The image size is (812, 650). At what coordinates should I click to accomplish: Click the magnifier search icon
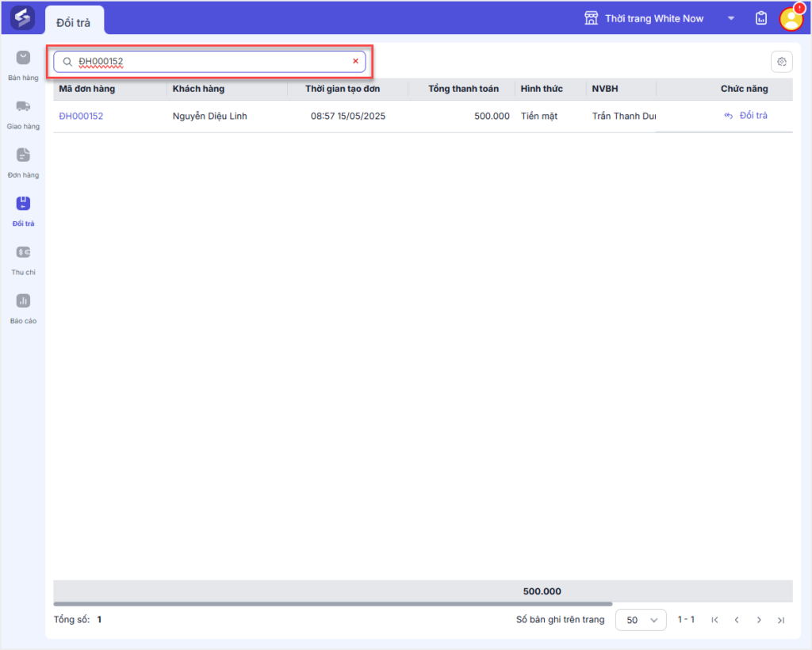pos(67,62)
